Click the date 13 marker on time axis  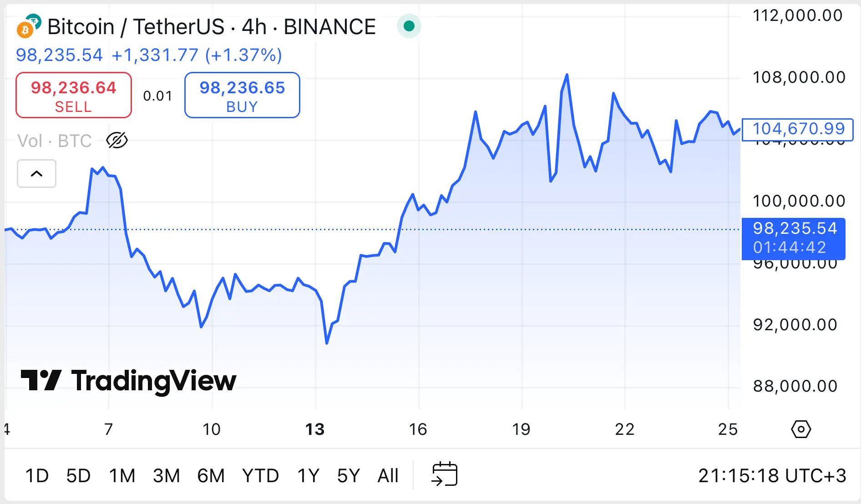click(x=315, y=429)
